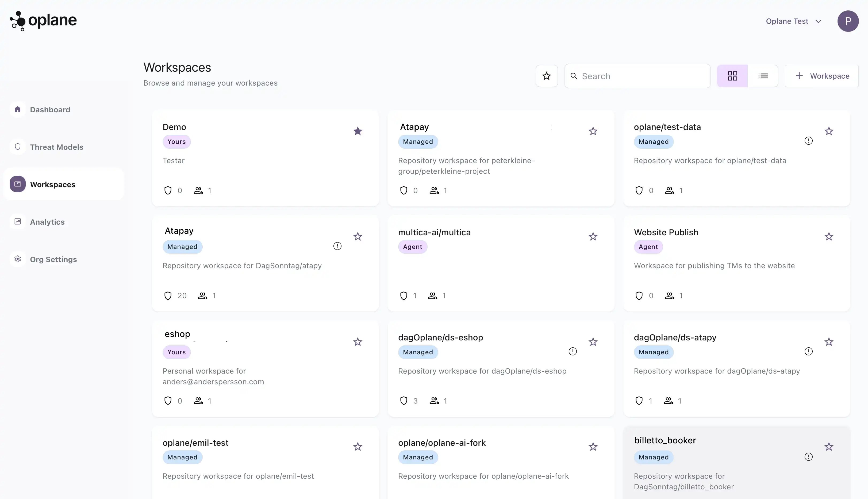
Task: Show info alert on billetto_booker card
Action: (x=808, y=457)
